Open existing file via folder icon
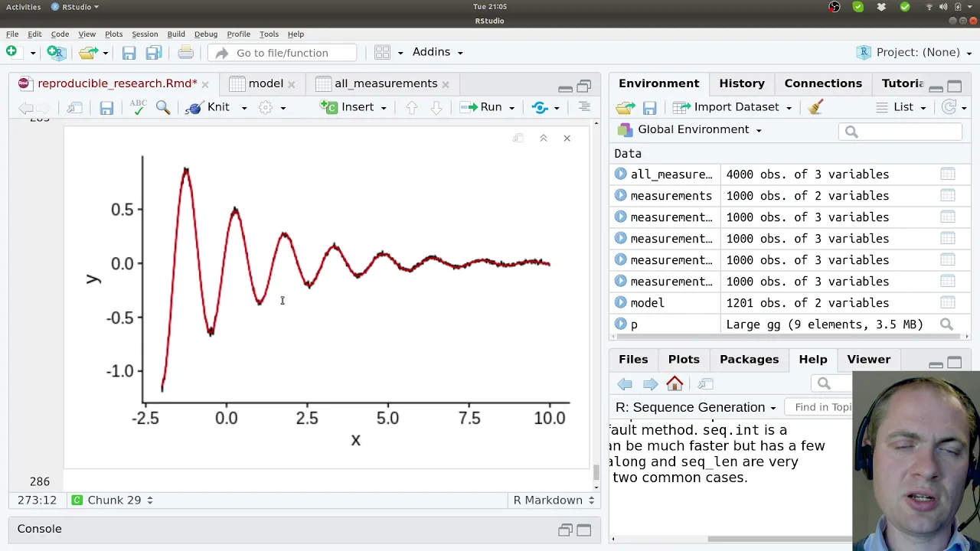Screen dimensions: 980x551 point(89,52)
